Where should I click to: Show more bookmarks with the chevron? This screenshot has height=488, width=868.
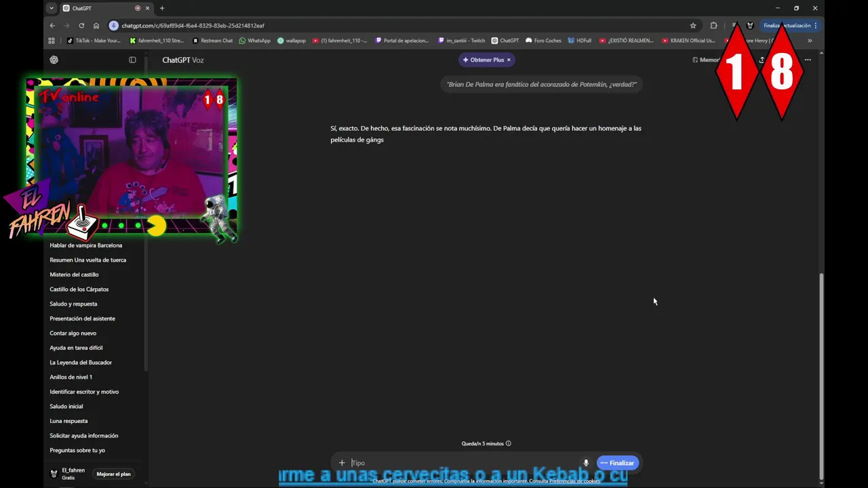point(810,41)
